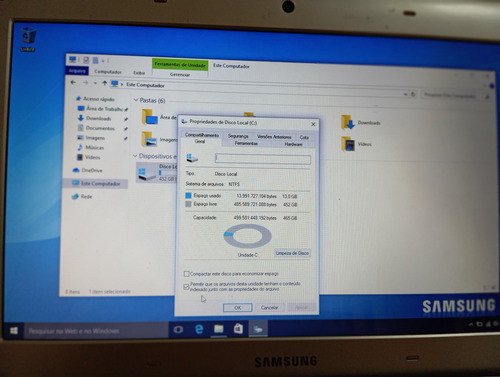The width and height of the screenshot is (500, 377).
Task: Click the disk usage donut chart
Action: coord(248,236)
